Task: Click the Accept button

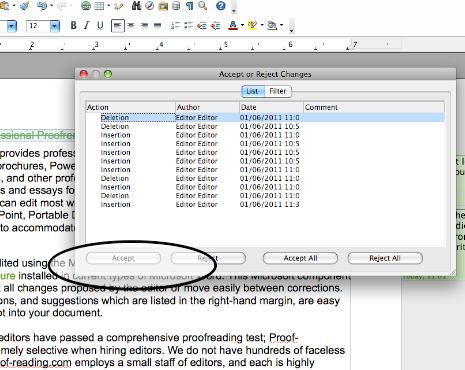Action: [123, 258]
